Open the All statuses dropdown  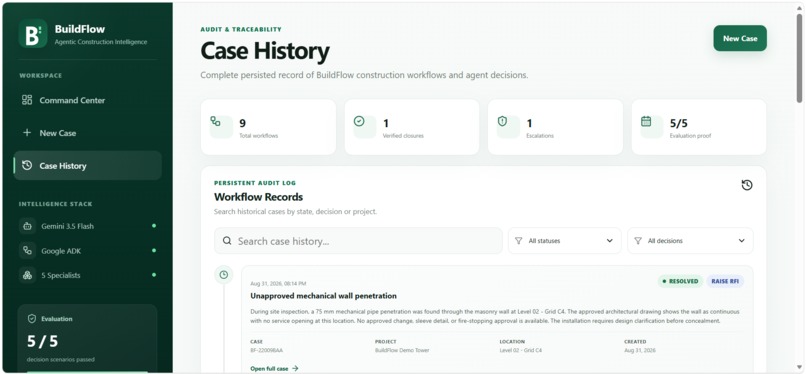click(x=564, y=241)
